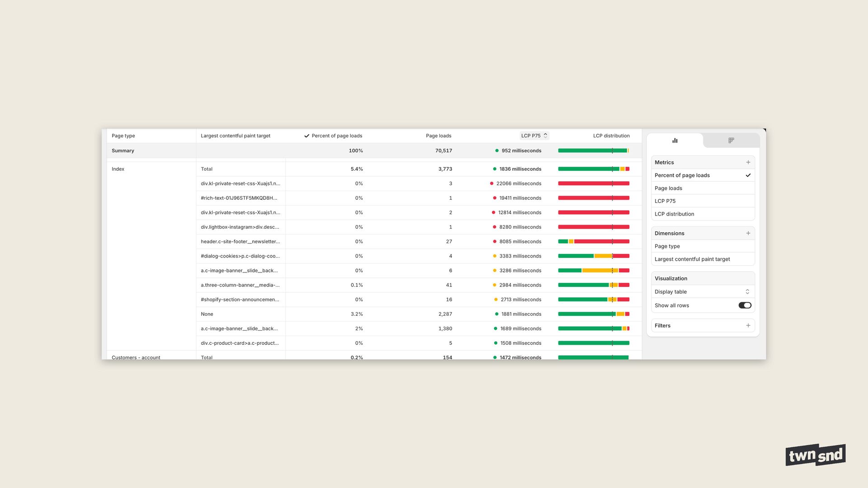Toggle the Show all rows switch

tap(745, 305)
